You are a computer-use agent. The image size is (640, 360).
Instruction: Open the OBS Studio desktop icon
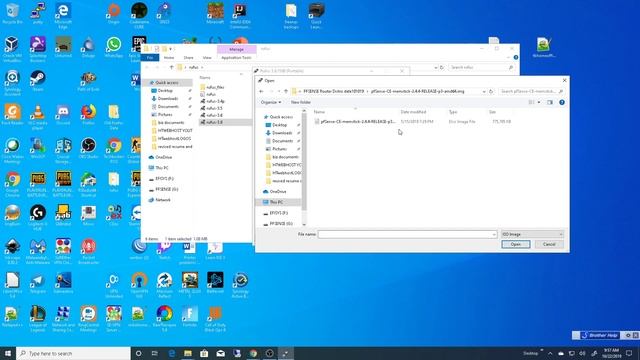[88, 149]
